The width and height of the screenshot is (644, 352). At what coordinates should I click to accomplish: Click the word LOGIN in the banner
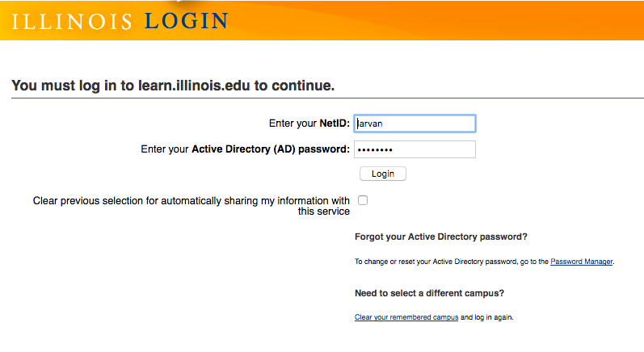(186, 21)
